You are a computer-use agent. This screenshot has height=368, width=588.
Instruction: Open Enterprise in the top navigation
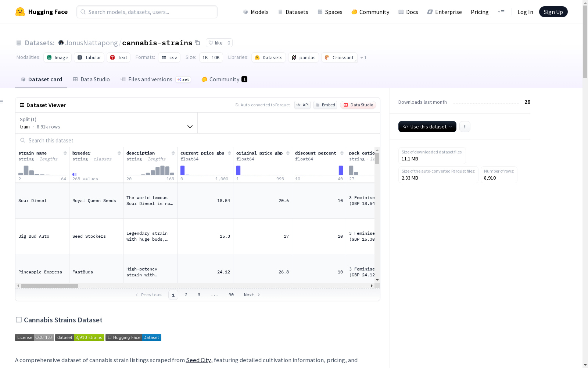pyautogui.click(x=445, y=12)
